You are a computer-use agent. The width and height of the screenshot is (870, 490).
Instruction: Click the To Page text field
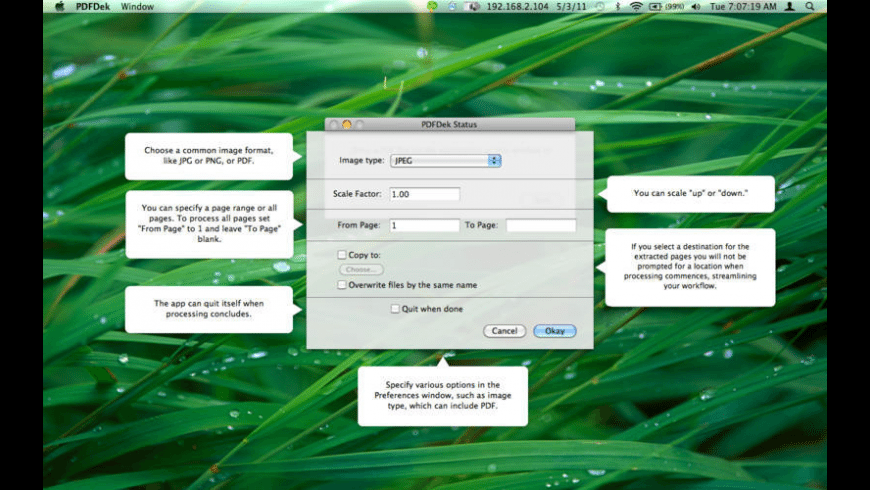pos(540,226)
